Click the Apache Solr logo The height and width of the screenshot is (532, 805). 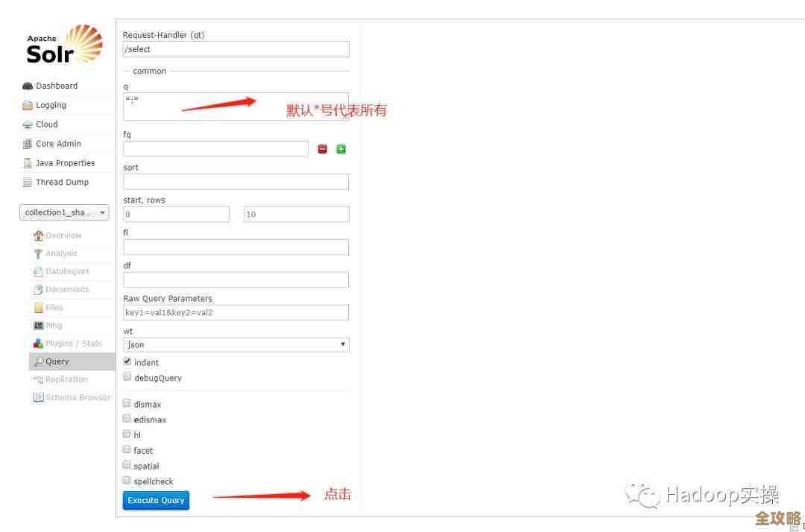pyautogui.click(x=64, y=45)
